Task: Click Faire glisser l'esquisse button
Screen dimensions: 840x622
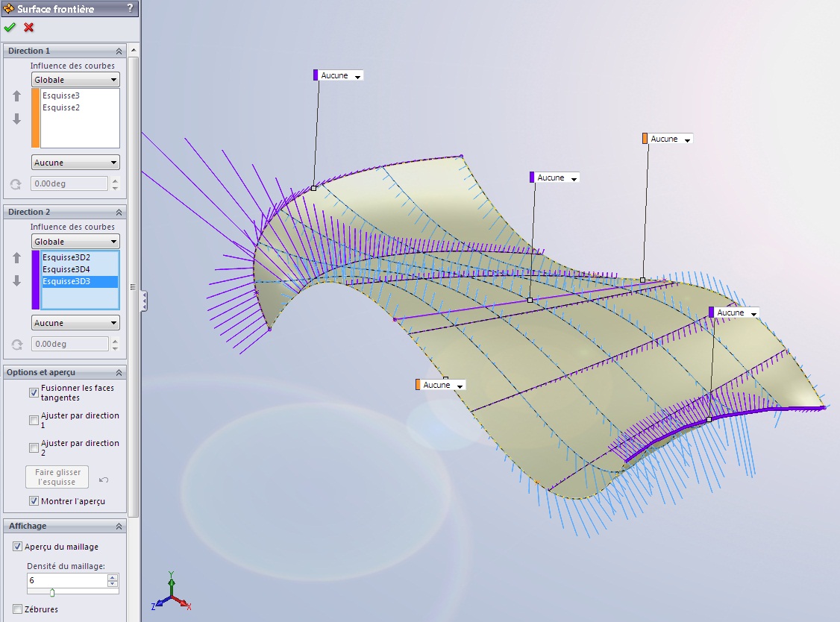Action: (x=57, y=477)
